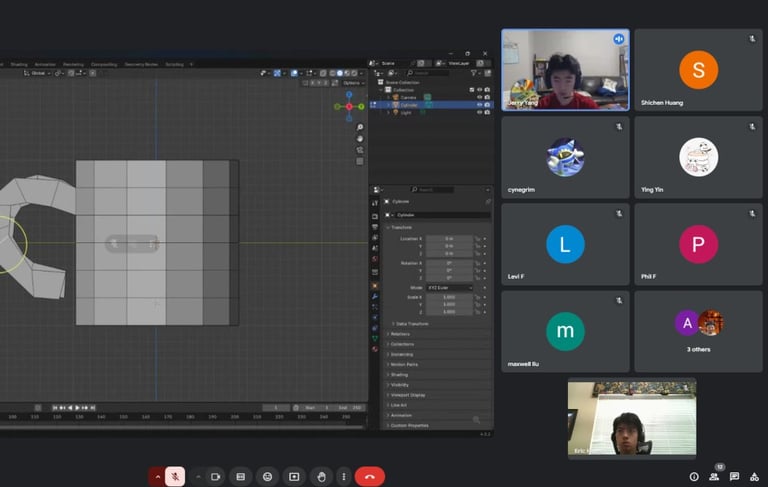Image resolution: width=768 pixels, height=487 pixels.
Task: Switch to Blender's Animation workspace tab
Action: click(x=45, y=64)
